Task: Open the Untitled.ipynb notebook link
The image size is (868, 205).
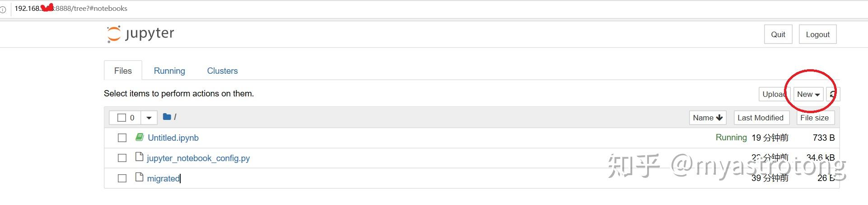Action: pos(173,138)
